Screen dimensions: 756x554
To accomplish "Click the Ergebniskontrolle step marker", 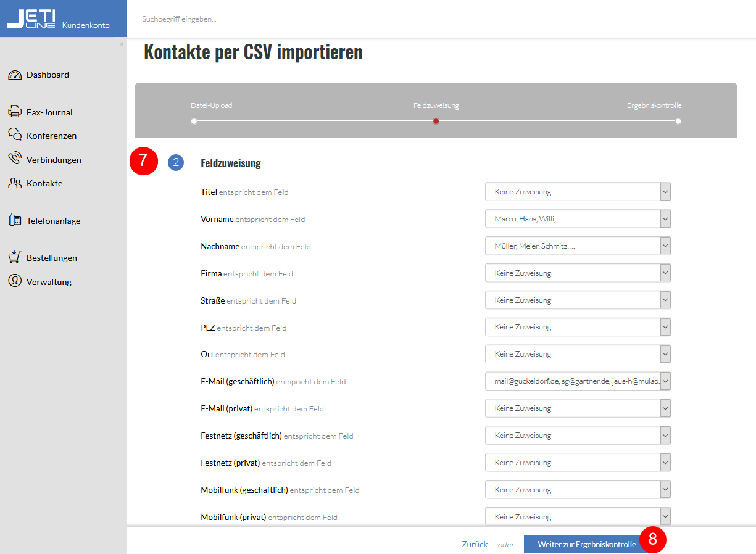I will point(678,121).
